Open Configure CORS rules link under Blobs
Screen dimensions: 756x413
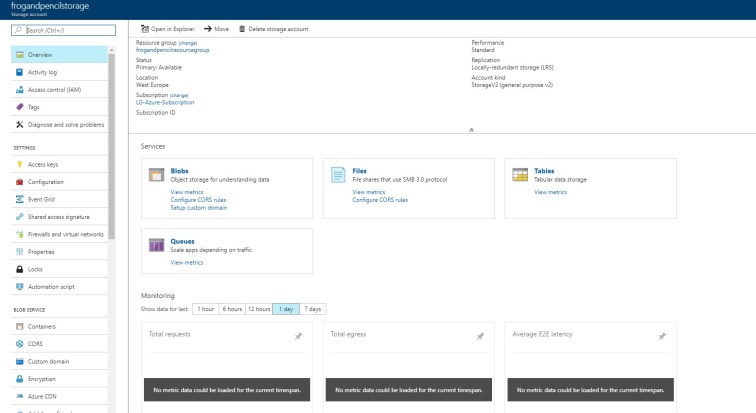pos(198,200)
